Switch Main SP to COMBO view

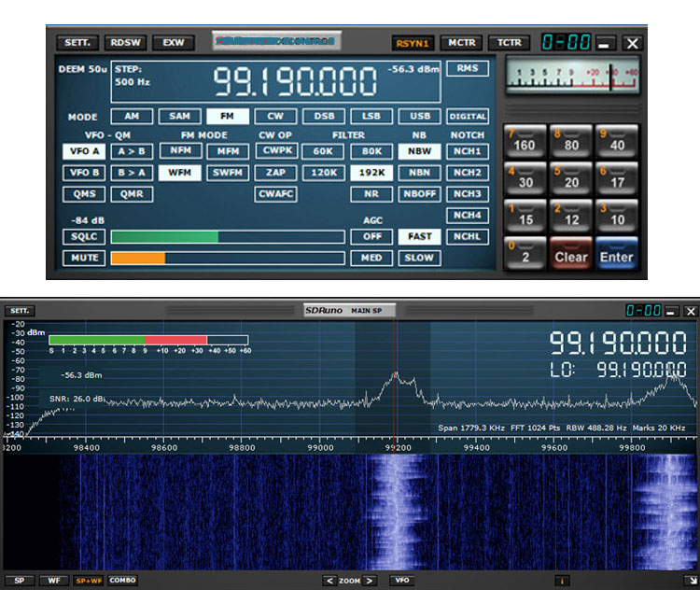(123, 580)
